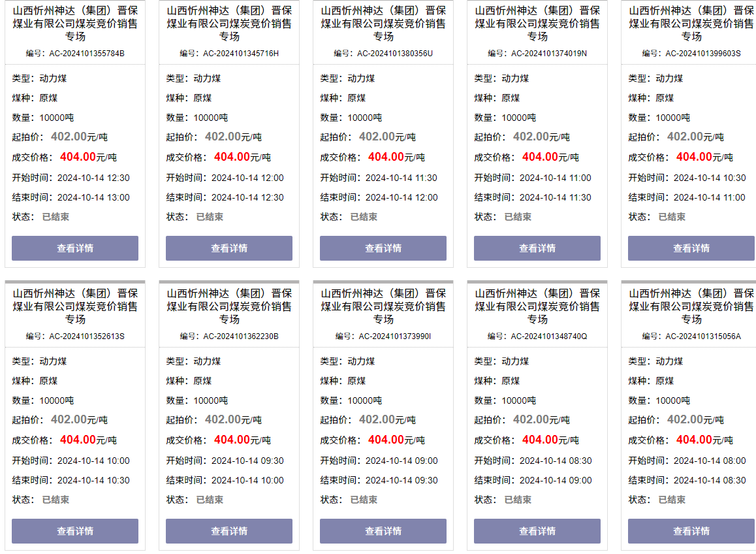The width and height of the screenshot is (756, 554).
Task: Click the number label AC-2024101362230B
Action: (241, 336)
